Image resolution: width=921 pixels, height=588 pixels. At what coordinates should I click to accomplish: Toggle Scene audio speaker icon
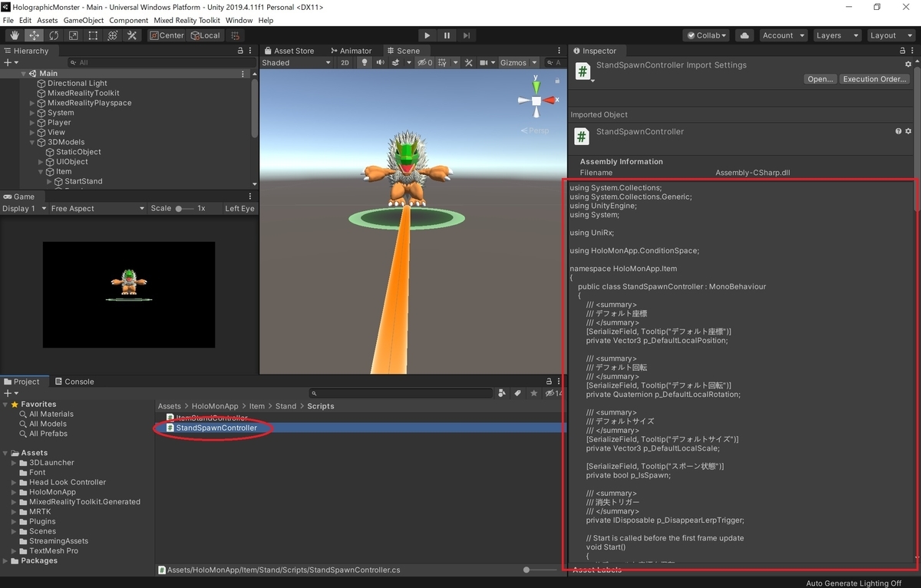pos(380,63)
